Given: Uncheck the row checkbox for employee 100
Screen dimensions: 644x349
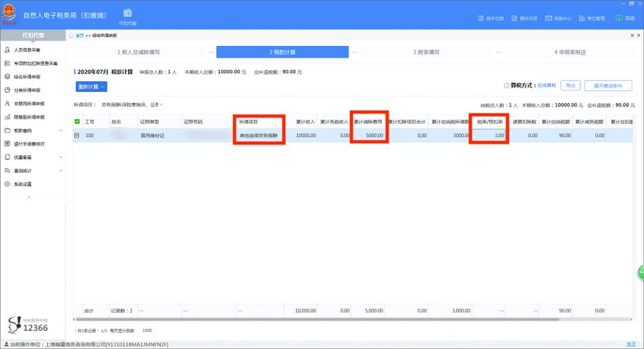Looking at the screenshot, I should coord(77,136).
